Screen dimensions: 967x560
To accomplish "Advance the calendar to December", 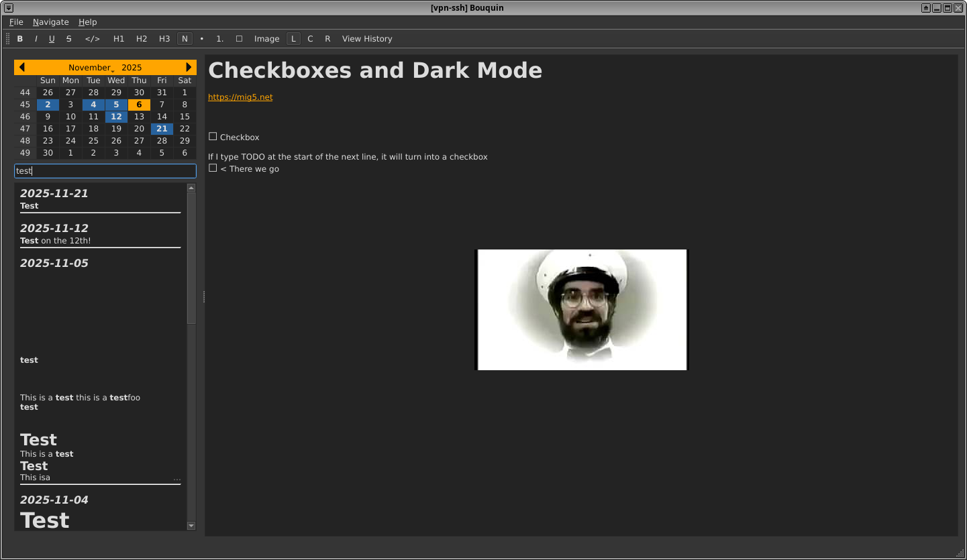I will coord(189,67).
